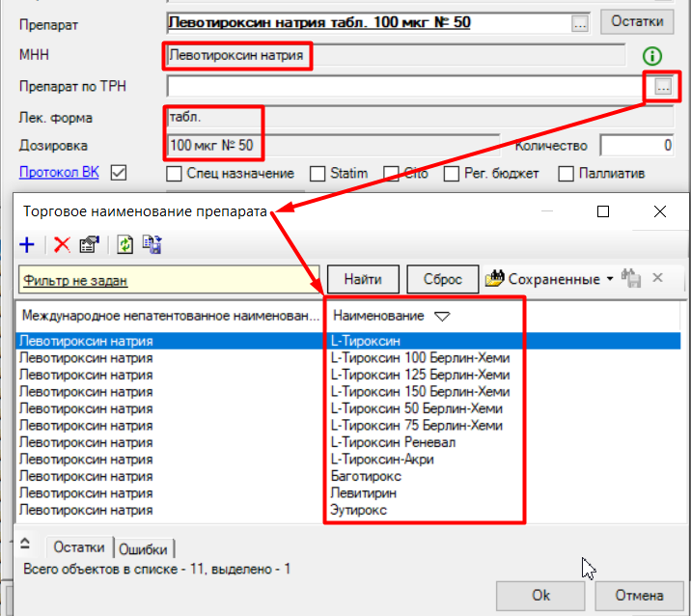Screen dimensions: 691x616
Task: Click the Сброс button
Action: coord(442,279)
